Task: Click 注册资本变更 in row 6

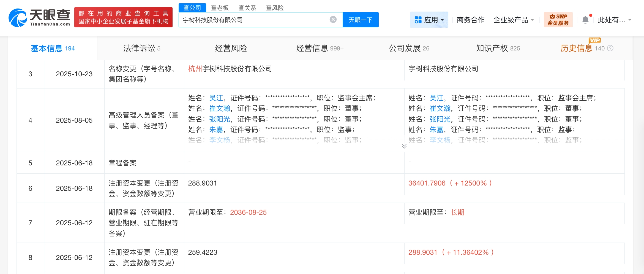Action: [143, 188]
